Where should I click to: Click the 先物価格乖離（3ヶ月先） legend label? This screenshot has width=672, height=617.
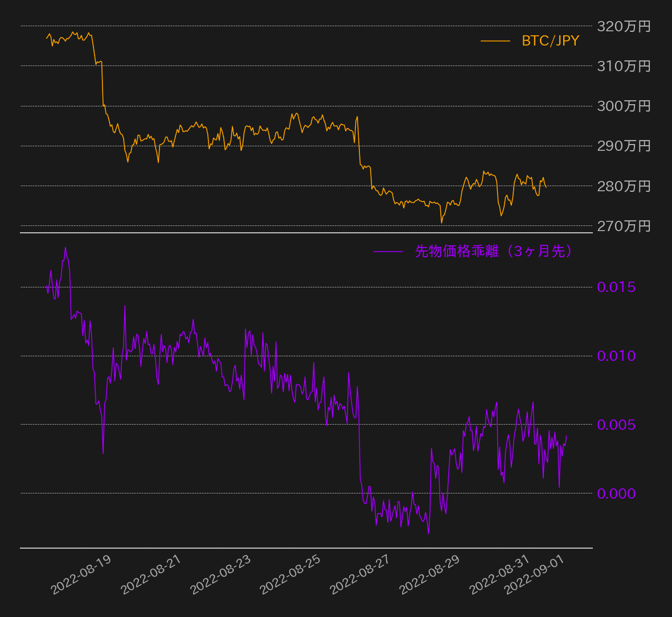493,251
